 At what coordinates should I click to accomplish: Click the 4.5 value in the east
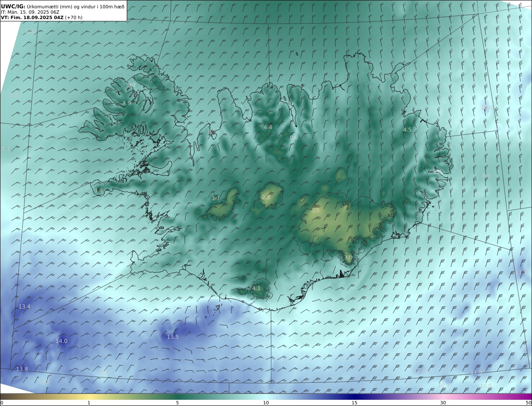407,130
